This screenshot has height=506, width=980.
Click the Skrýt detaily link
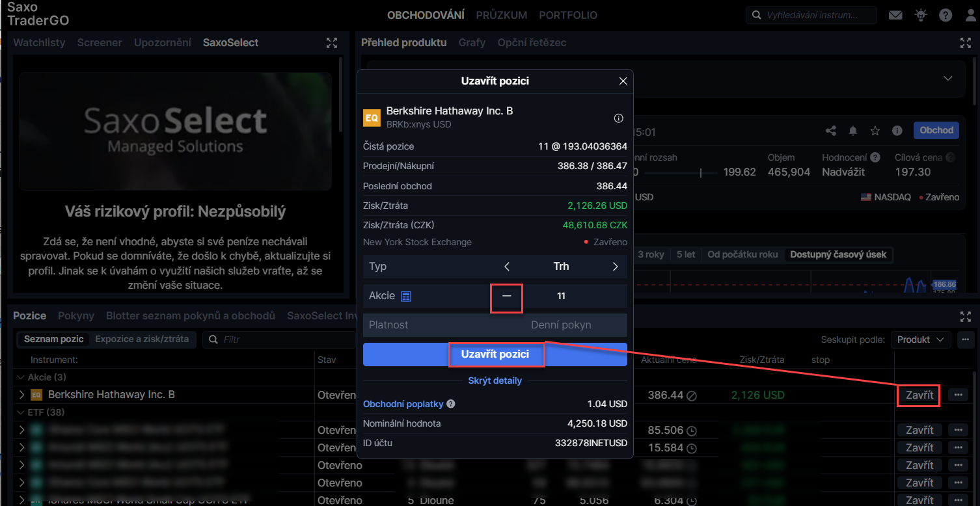pos(495,380)
